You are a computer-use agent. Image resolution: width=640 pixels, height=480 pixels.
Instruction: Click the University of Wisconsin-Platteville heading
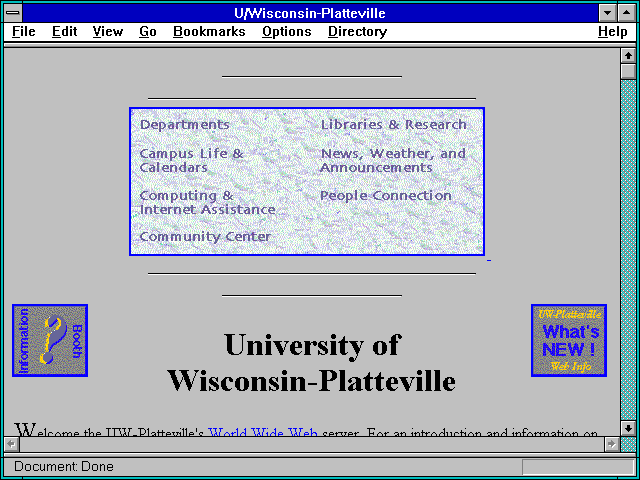[x=312, y=362]
